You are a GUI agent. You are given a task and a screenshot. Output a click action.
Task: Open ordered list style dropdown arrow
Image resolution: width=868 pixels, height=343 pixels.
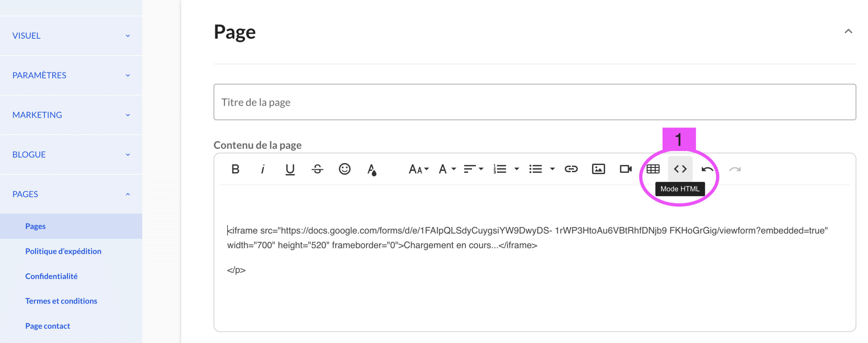[516, 169]
